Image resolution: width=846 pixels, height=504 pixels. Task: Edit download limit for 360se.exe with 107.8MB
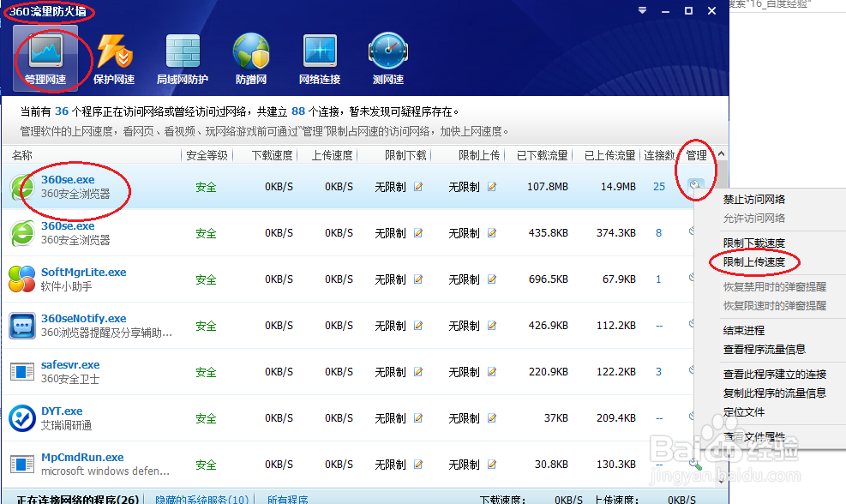[x=418, y=187]
